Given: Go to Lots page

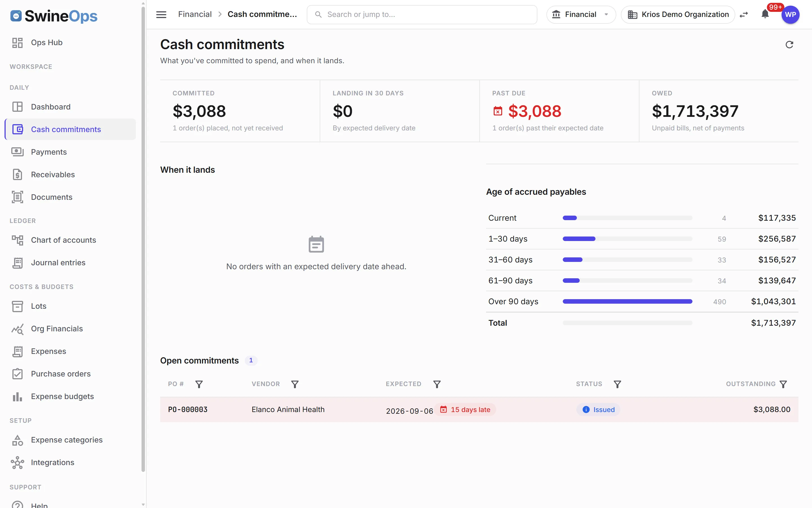Looking at the screenshot, I should pyautogui.click(x=70, y=306).
